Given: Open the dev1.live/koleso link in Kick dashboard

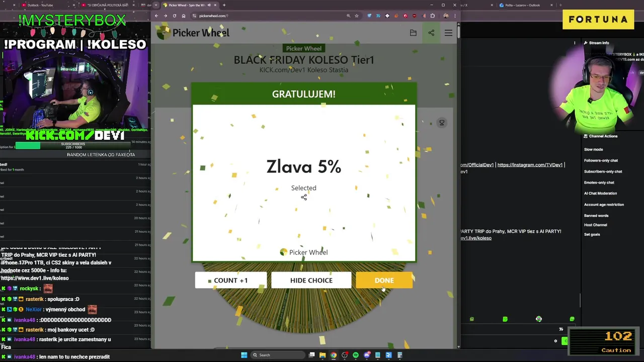Looking at the screenshot, I should point(476,238).
